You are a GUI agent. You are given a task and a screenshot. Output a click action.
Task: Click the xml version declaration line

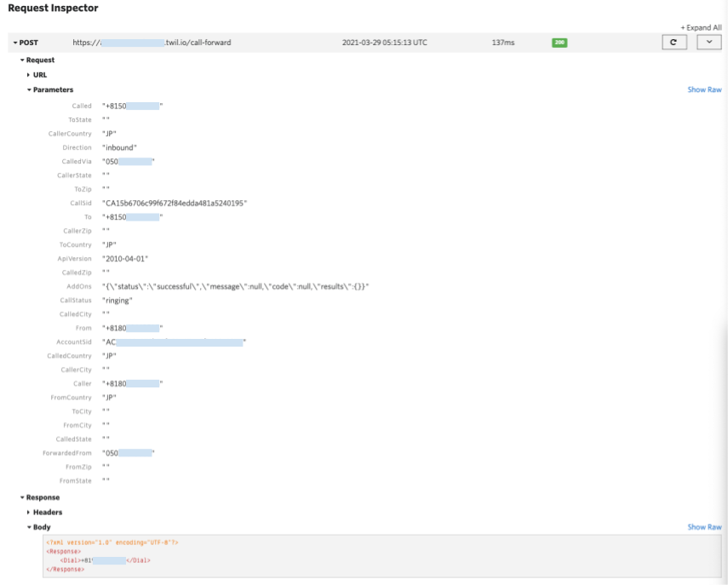[x=112, y=542]
